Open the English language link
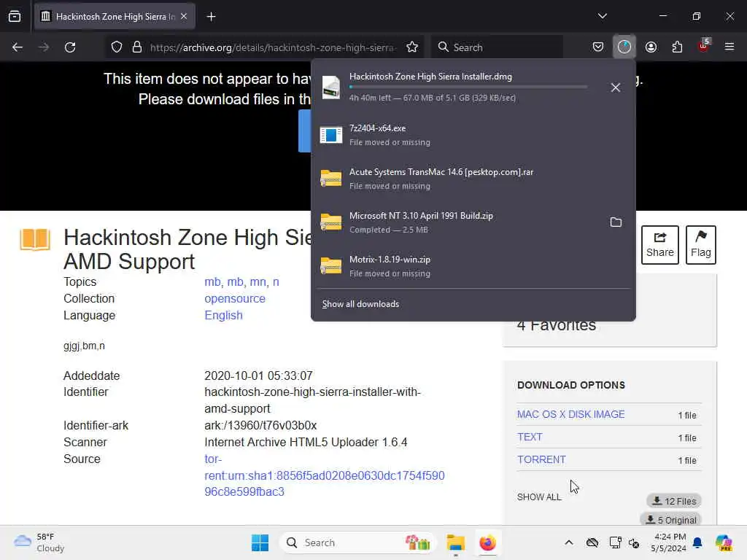Screen dimensions: 747x560 (223, 315)
